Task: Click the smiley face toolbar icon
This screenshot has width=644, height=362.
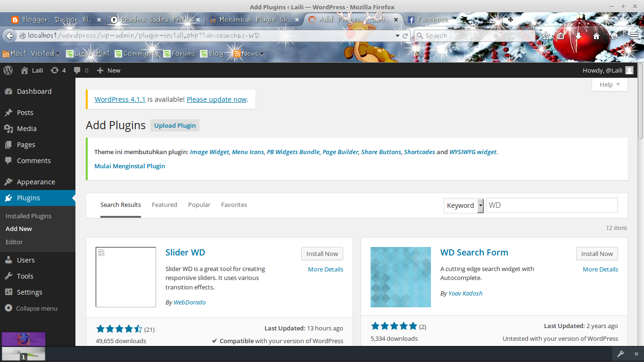Action: coord(614,36)
